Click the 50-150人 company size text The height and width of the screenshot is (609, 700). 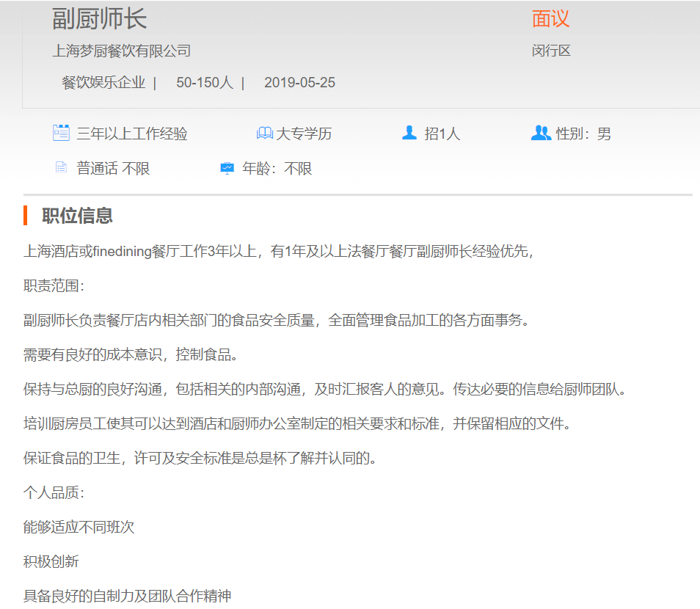tap(204, 82)
